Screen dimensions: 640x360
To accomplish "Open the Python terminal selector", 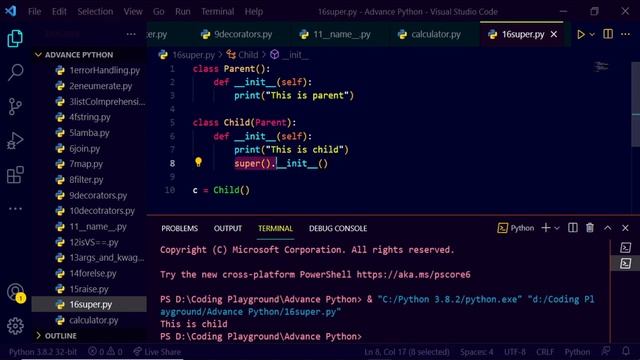I will pyautogui.click(x=516, y=228).
